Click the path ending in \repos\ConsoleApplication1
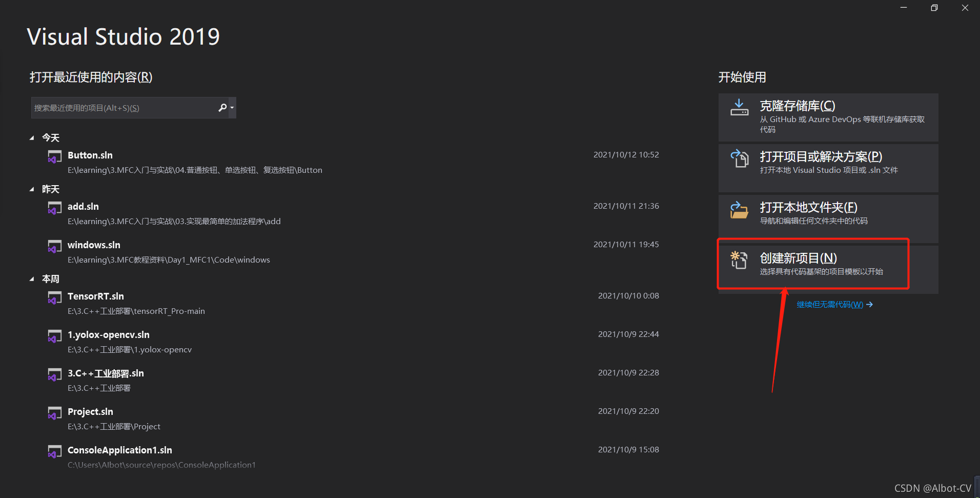This screenshot has width=980, height=498. (x=161, y=465)
